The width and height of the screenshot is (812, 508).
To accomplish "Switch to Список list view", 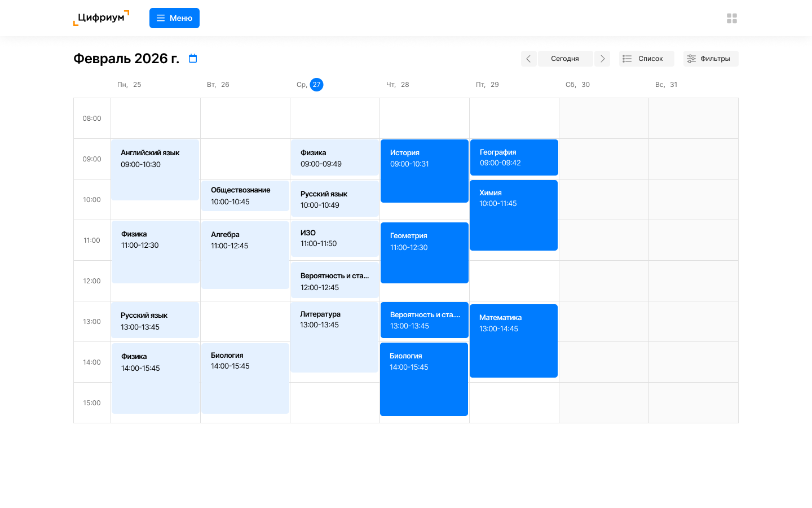I will pos(646,59).
